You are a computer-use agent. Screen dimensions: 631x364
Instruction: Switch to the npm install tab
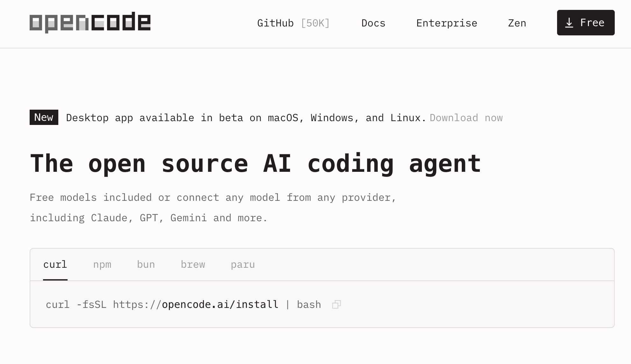point(102,264)
